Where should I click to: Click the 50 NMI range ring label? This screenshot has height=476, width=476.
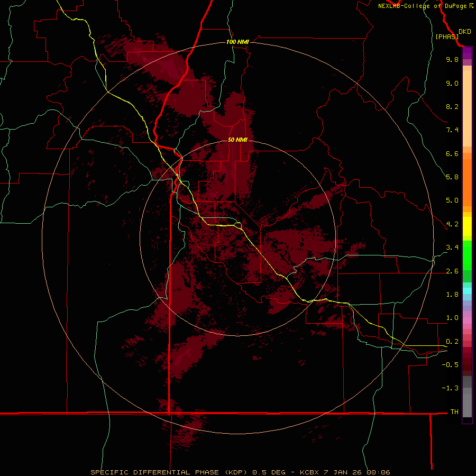click(237, 140)
